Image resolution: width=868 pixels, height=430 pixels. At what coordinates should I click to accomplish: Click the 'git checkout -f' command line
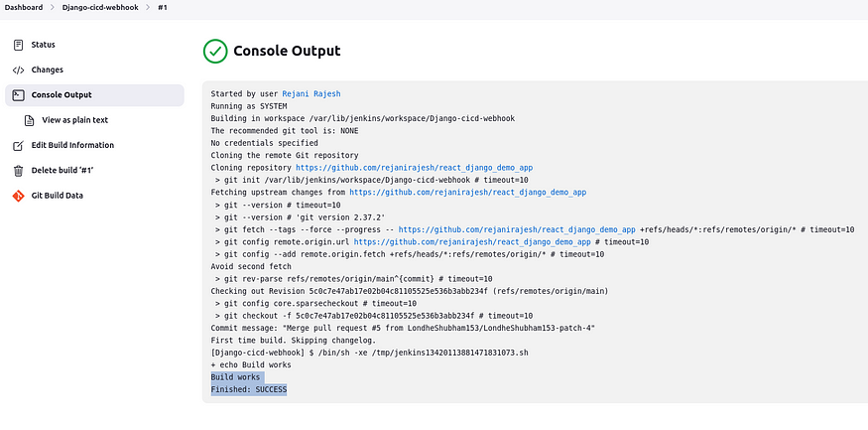374,316
